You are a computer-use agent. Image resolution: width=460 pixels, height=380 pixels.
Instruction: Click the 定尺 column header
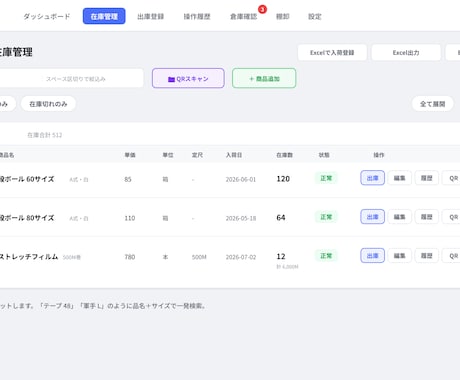(x=197, y=155)
